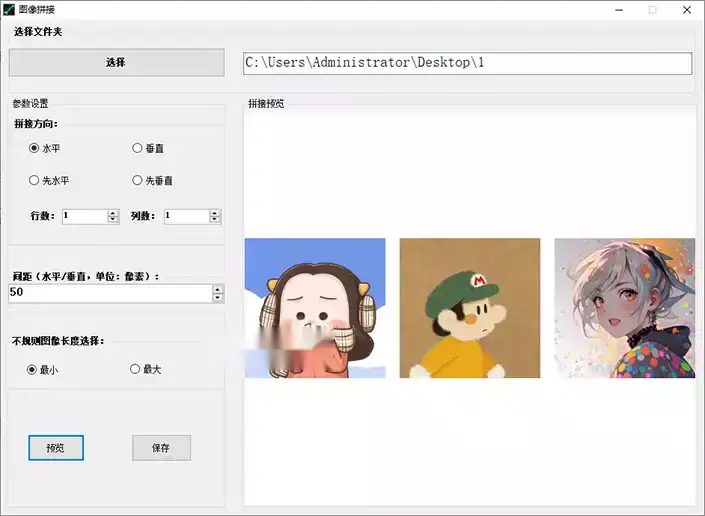Screen dimensions: 705x516
Task: Decrease 行数 with the down arrow
Action: coord(113,219)
